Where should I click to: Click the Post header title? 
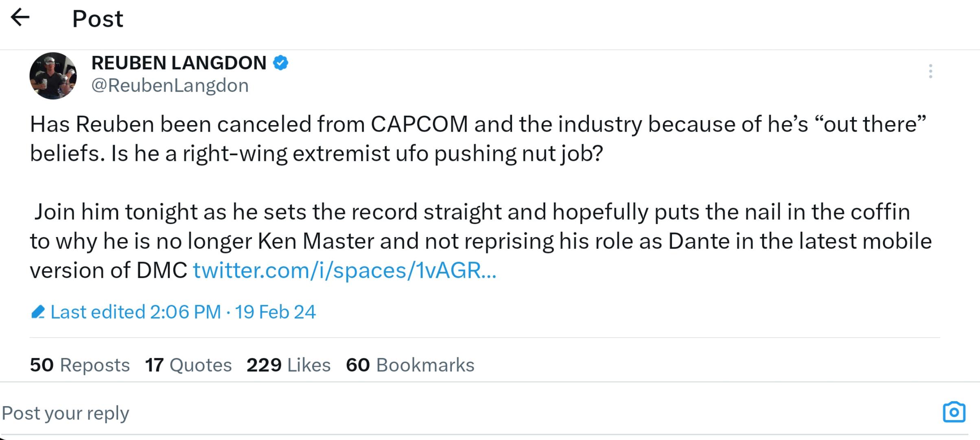pos(98,19)
